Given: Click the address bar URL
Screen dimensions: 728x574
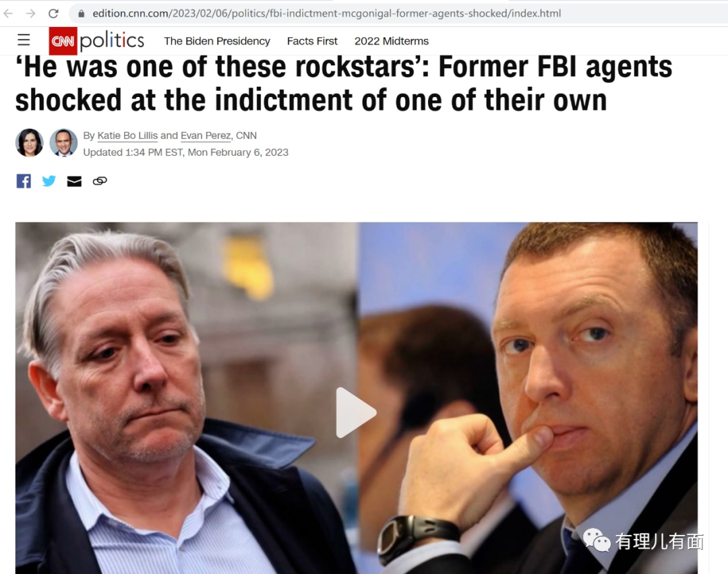Looking at the screenshot, I should point(326,13).
